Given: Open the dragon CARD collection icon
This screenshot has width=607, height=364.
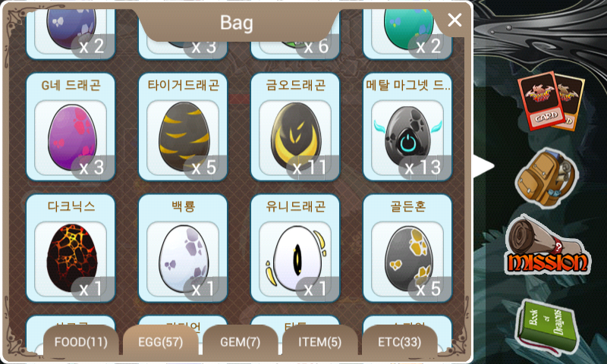Looking at the screenshot, I should point(552,102).
